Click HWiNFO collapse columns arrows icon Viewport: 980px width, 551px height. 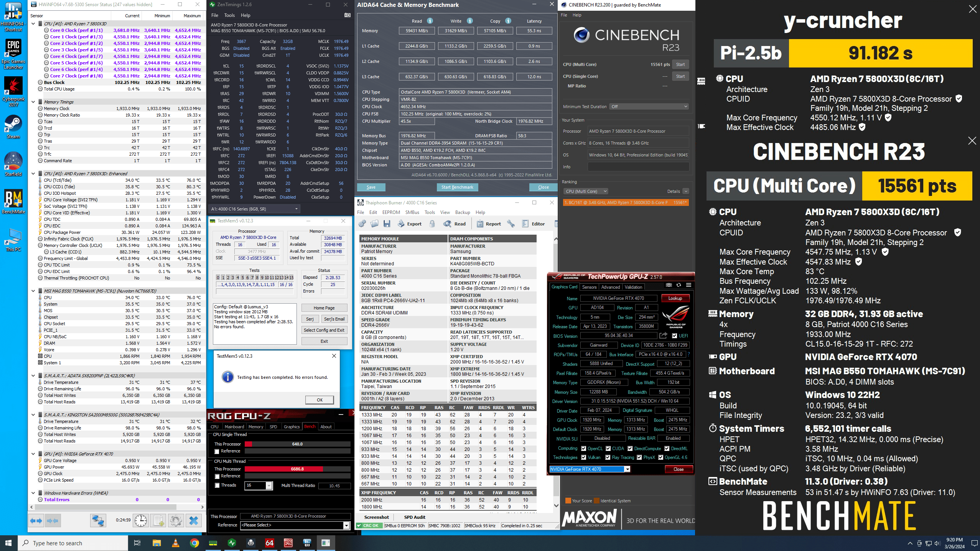53,521
